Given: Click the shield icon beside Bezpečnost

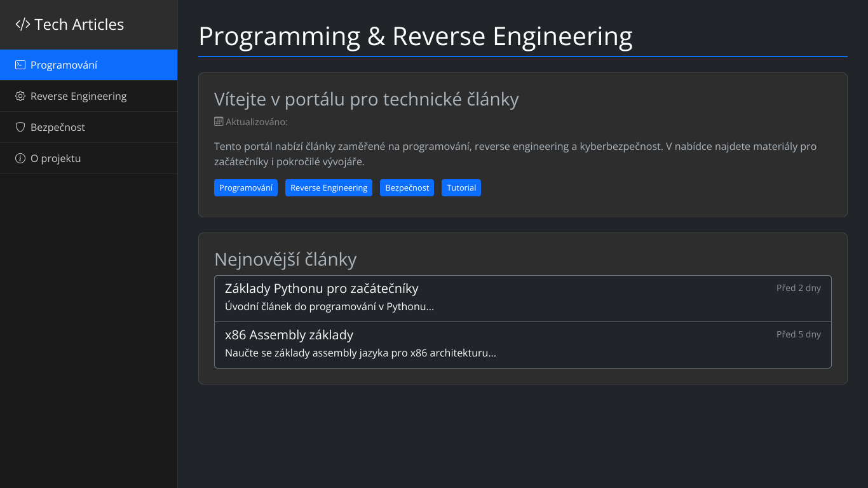Looking at the screenshot, I should (20, 126).
